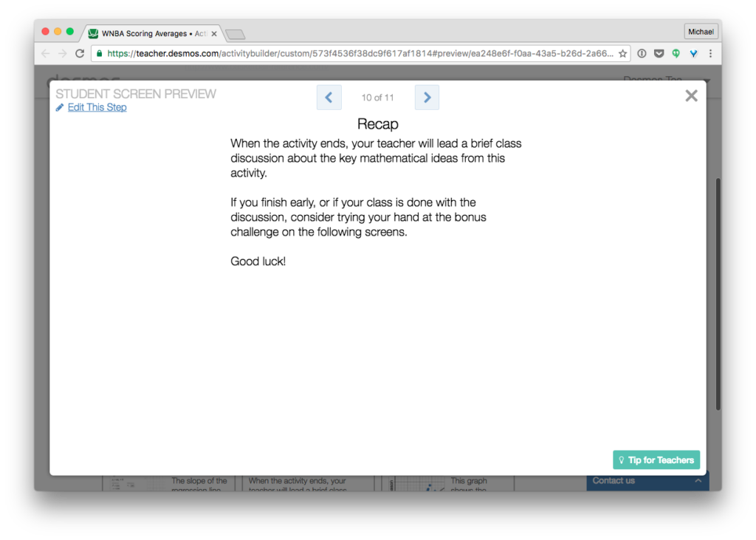Open the Edit This Step link
Screen dimensions: 756x540
pos(97,107)
